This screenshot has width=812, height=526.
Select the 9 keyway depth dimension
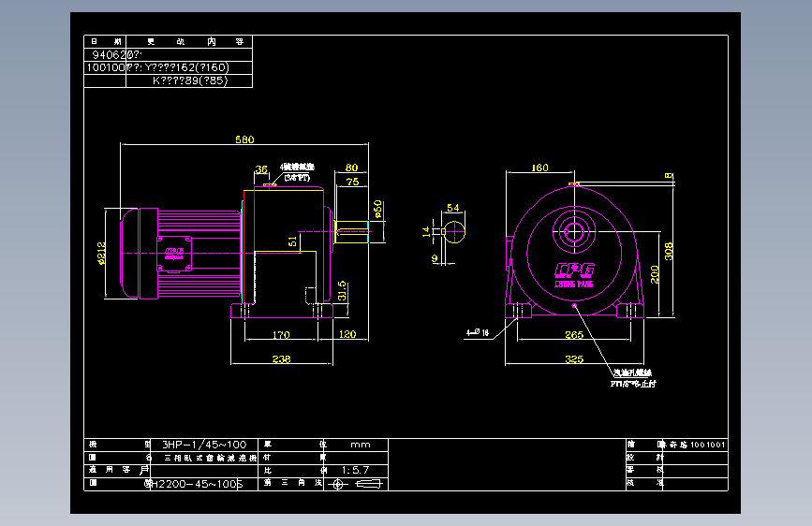[435, 257]
